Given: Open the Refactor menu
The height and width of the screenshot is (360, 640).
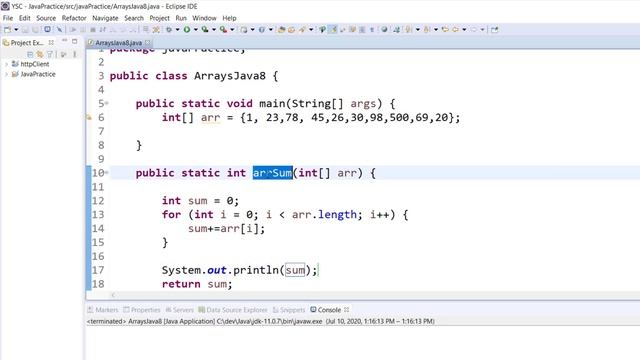Looking at the screenshot, I should point(74,18).
